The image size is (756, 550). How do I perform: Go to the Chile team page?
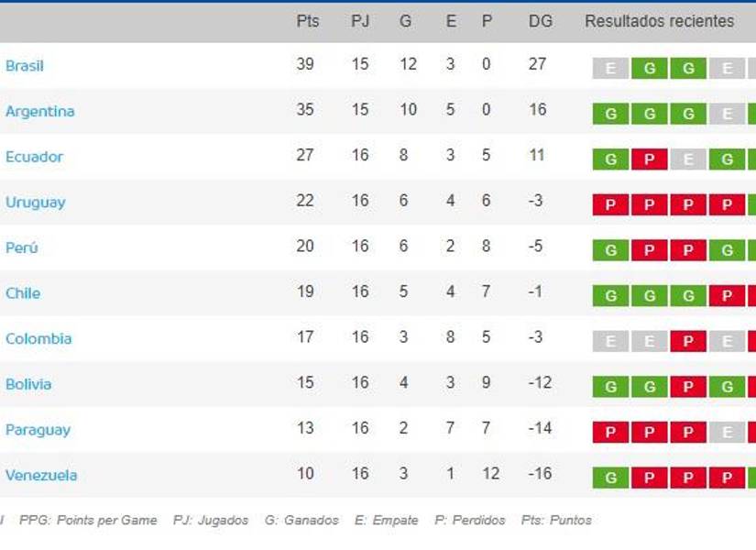coord(23,293)
